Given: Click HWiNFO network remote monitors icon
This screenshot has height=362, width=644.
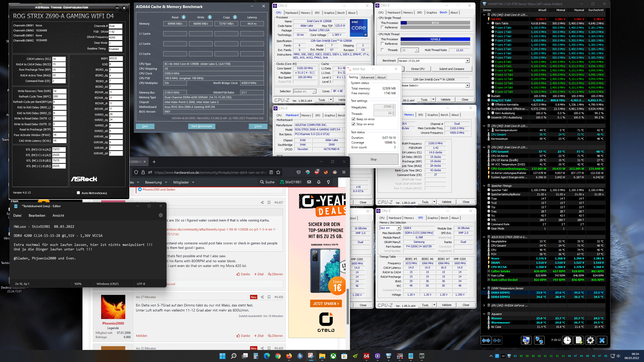Looking at the screenshot, I should (539, 340).
